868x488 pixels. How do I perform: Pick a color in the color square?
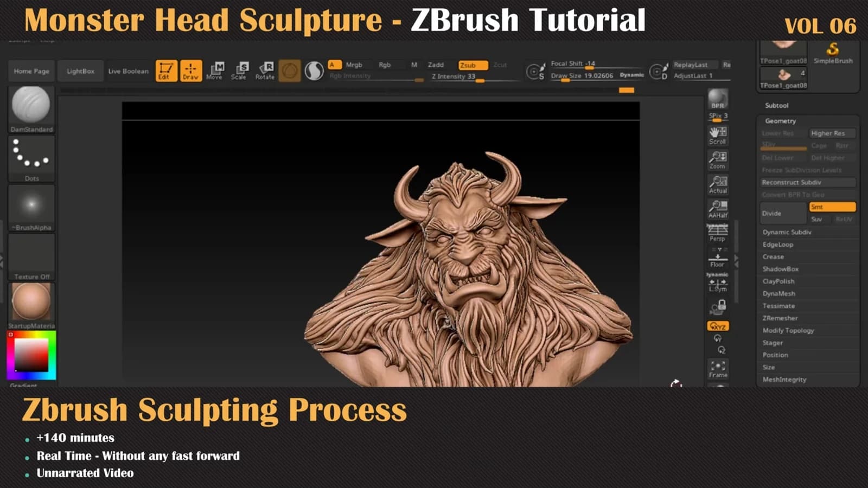coord(31,355)
